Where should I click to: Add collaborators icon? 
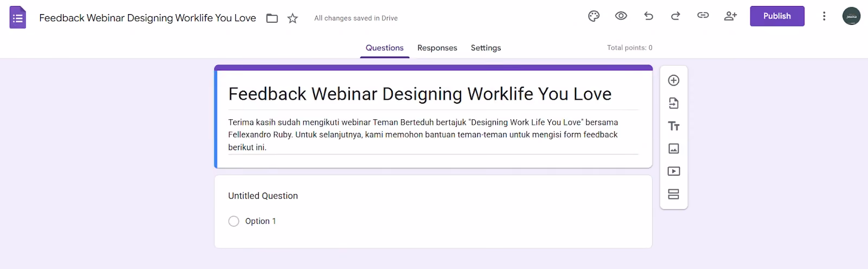pyautogui.click(x=731, y=16)
